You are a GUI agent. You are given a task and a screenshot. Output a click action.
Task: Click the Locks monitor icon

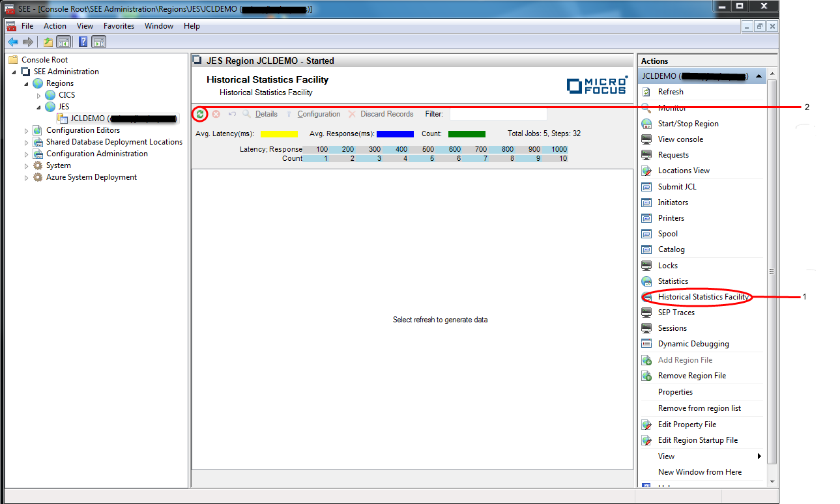coord(646,266)
